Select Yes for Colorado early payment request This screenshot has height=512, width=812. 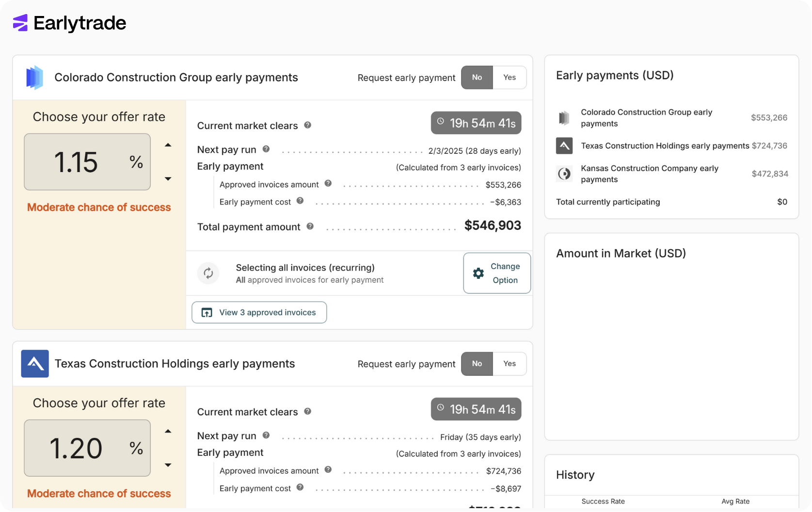coord(509,78)
